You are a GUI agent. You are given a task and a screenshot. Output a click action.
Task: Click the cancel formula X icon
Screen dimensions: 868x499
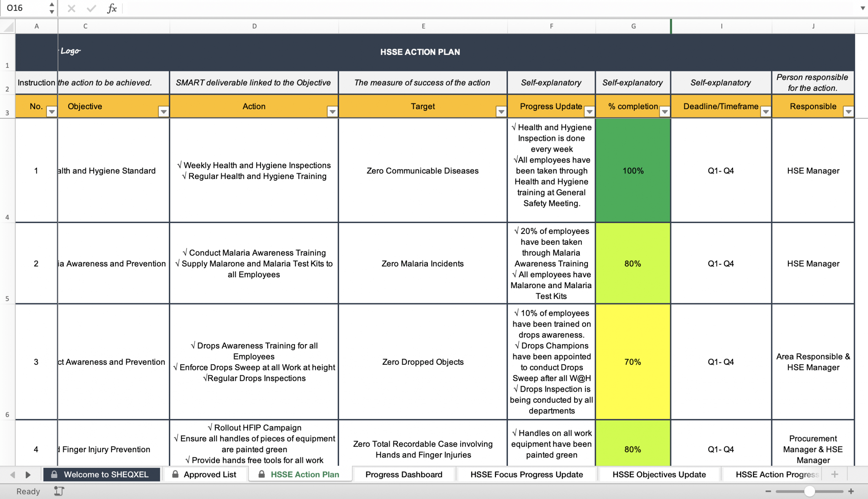71,8
